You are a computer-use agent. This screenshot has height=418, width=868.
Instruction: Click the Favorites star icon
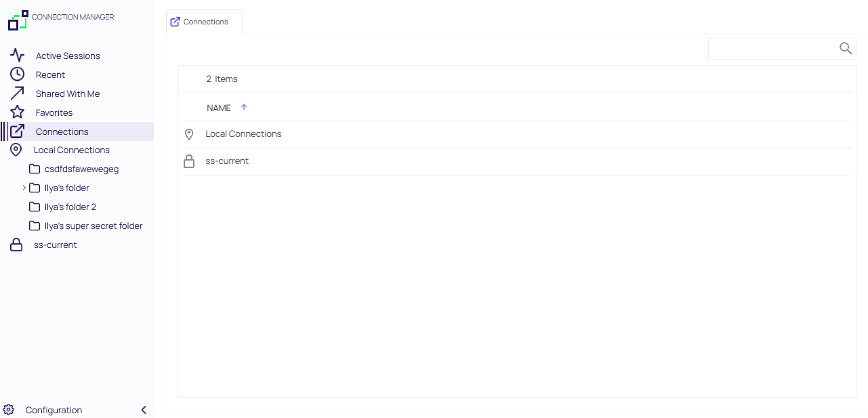[x=17, y=112]
